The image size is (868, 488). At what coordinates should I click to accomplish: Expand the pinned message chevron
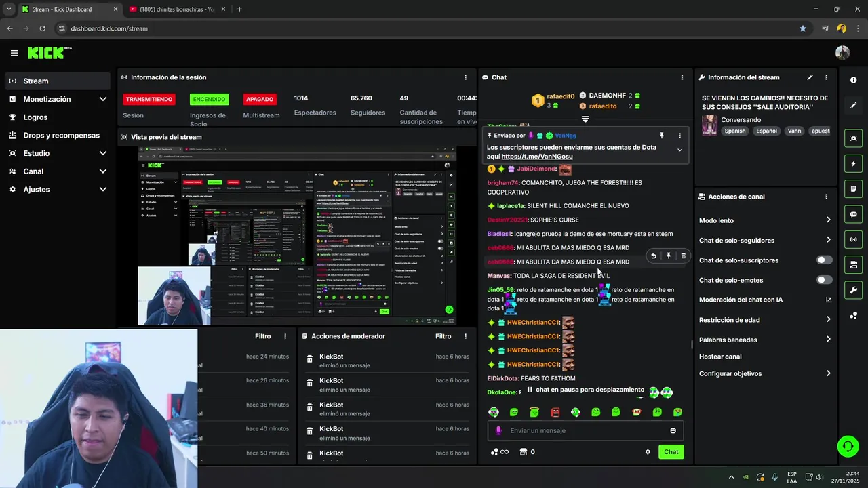click(679, 150)
